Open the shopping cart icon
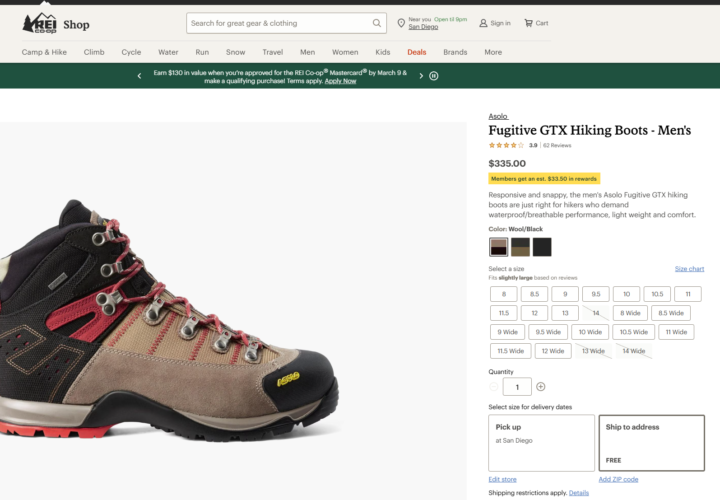Viewport: 720px width, 500px height. [x=529, y=23]
